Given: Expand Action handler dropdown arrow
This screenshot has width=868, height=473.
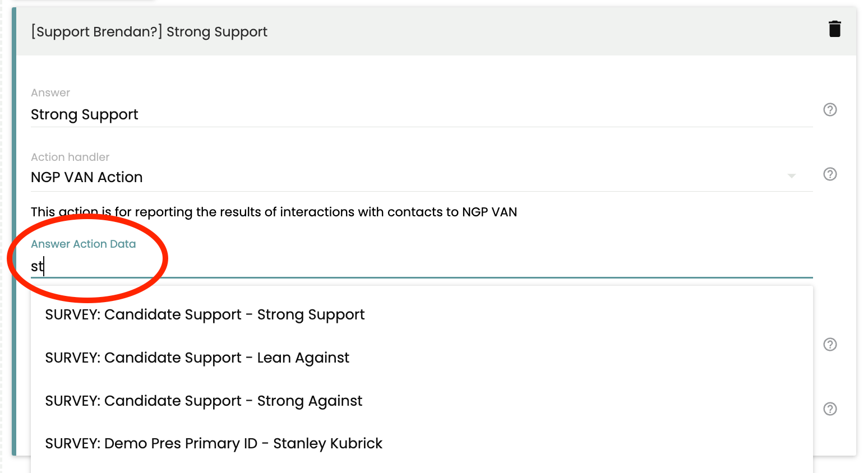Looking at the screenshot, I should 791,177.
